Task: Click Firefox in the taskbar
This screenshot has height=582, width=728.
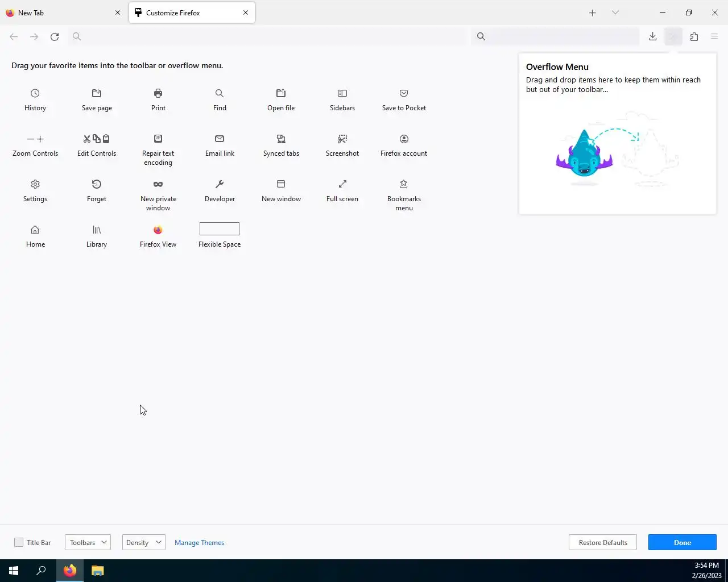Action: (x=70, y=571)
